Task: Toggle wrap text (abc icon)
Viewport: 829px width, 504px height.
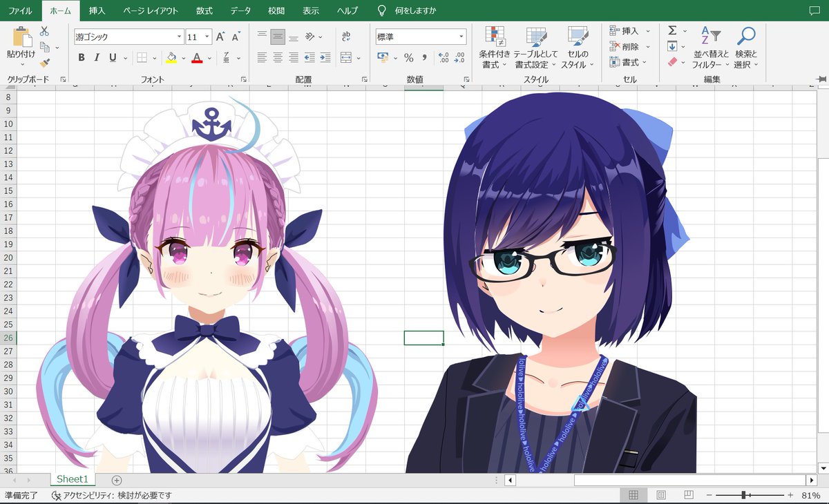Action: [x=346, y=37]
